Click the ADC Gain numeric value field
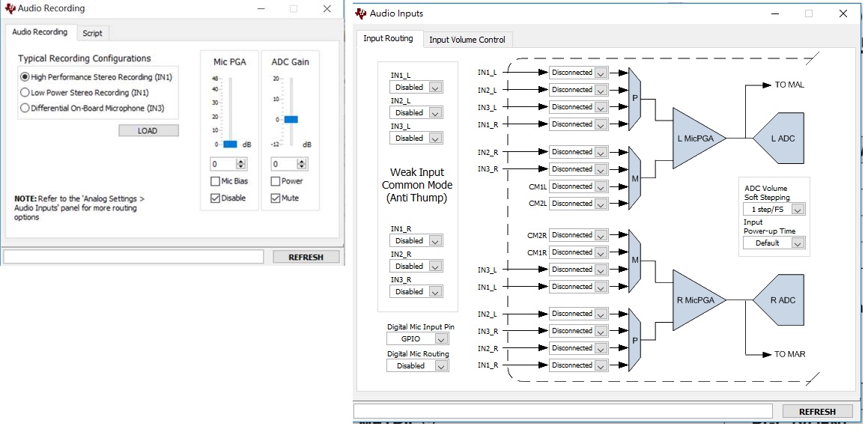 pyautogui.click(x=285, y=164)
